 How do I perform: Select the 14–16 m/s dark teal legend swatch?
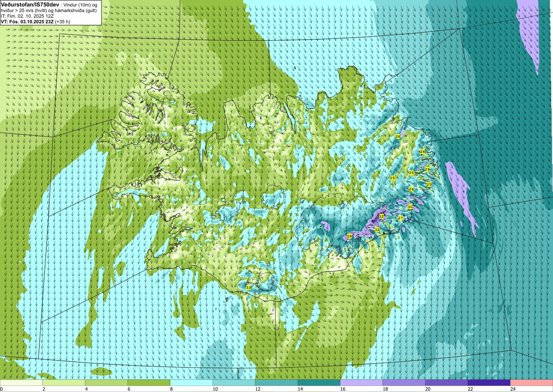pos(319,383)
